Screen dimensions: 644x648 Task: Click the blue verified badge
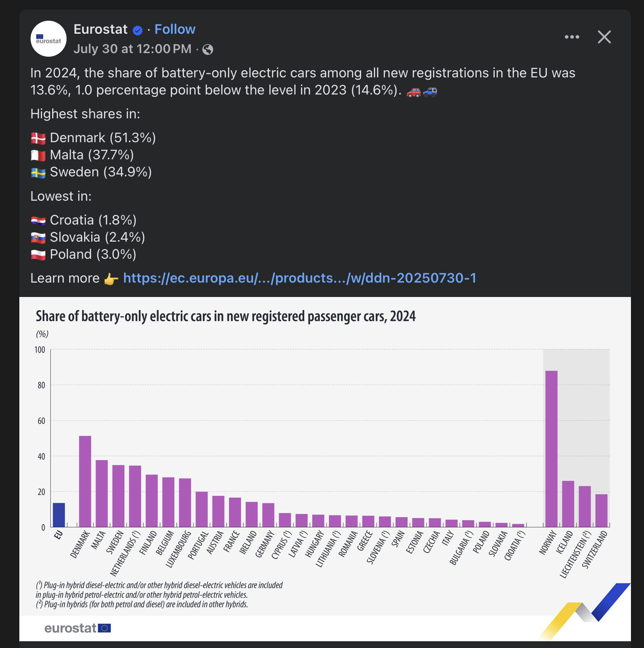pos(138,30)
